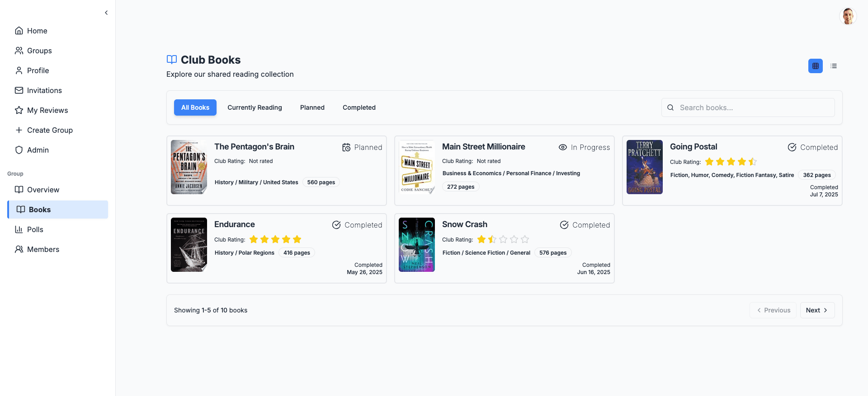Click the Planned status calendar icon

[346, 147]
